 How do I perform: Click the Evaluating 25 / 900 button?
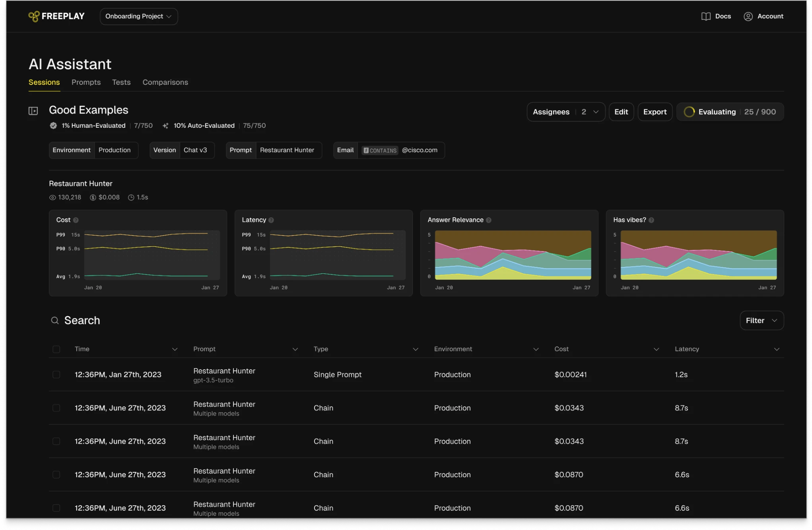pos(730,112)
